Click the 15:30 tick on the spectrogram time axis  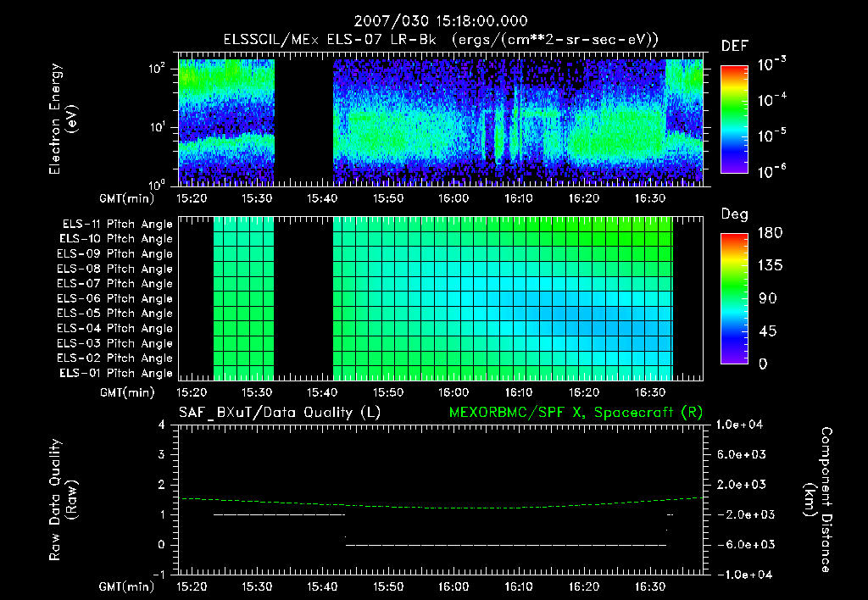(257, 198)
